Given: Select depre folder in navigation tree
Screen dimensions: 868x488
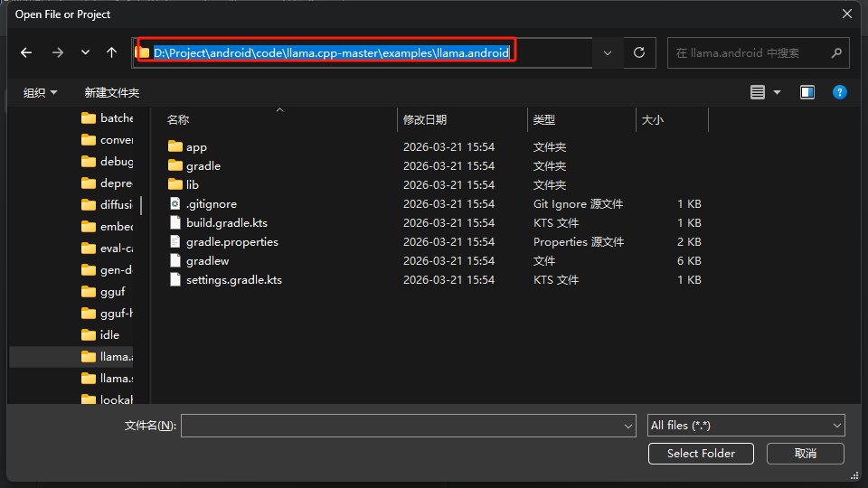Looking at the screenshot, I should click(x=107, y=183).
